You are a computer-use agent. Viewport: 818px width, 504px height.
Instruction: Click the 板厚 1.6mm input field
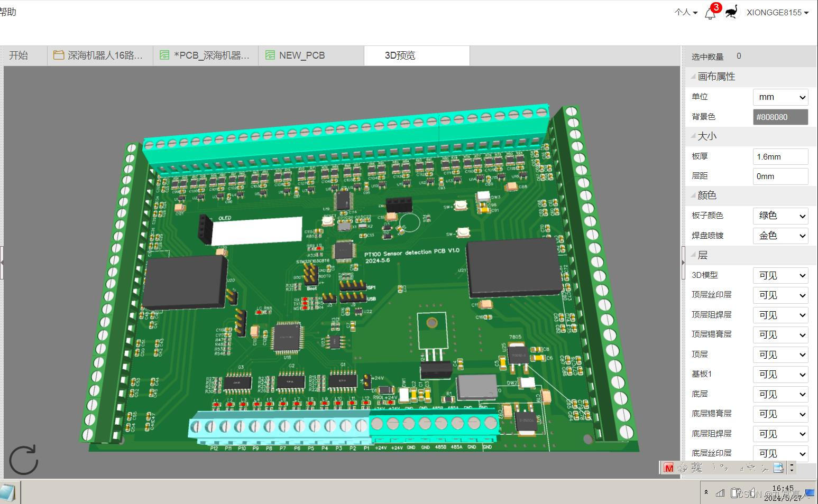[780, 156]
